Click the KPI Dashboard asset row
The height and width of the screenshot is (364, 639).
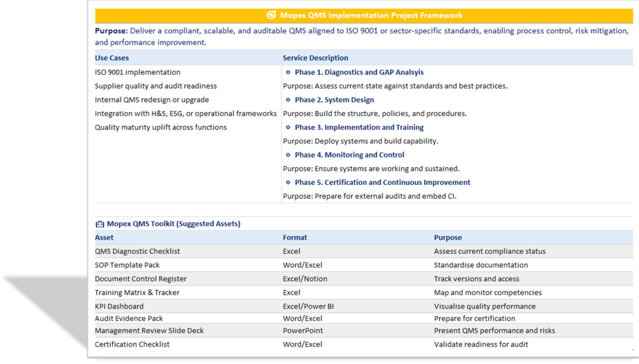pos(119,307)
